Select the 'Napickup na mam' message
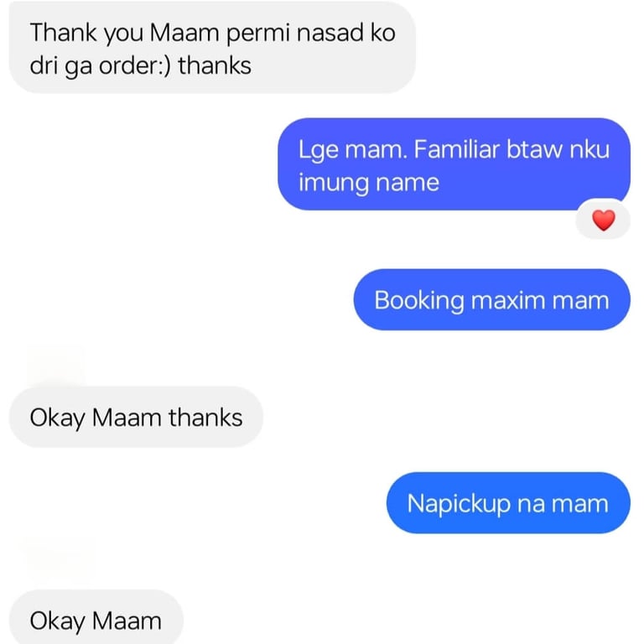Screen dimensions: 644x644 (x=508, y=503)
